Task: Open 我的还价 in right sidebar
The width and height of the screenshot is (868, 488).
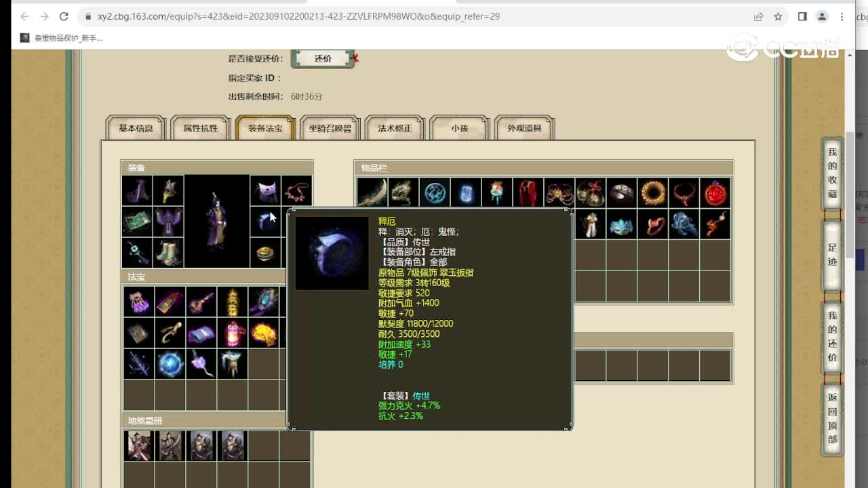Action: (x=832, y=337)
